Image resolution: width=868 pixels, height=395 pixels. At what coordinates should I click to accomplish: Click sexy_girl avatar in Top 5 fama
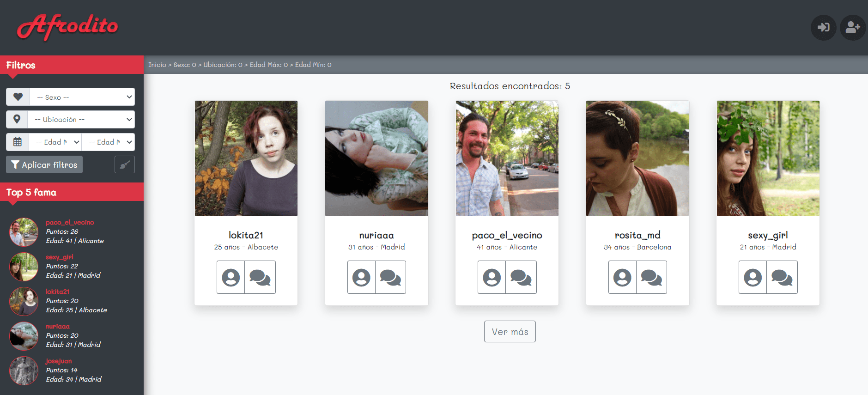coord(24,267)
